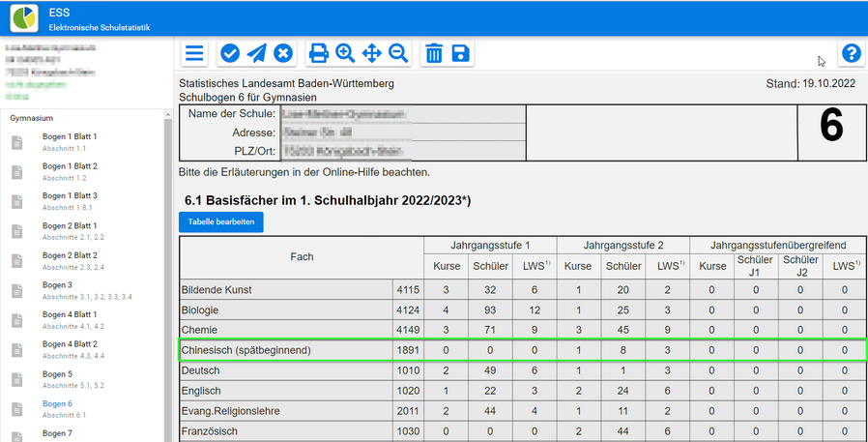Open the hamburger menu in the toolbar
The image size is (868, 442).
194,53
